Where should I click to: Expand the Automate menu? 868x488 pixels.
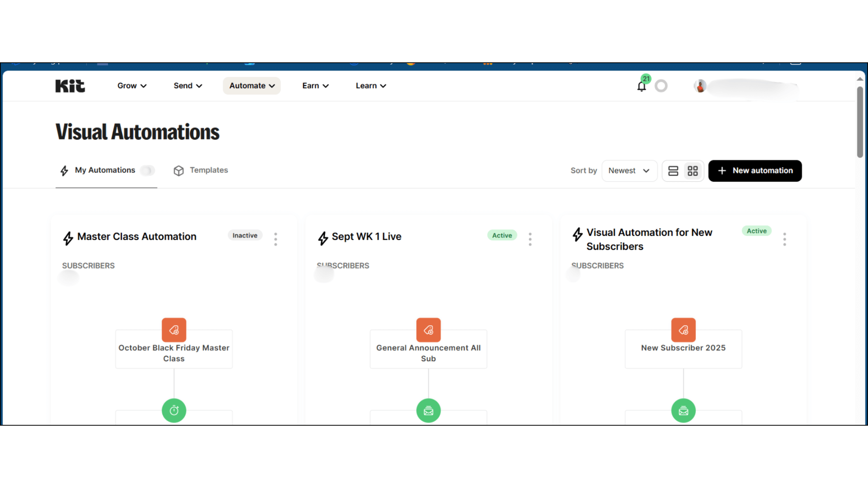click(252, 86)
